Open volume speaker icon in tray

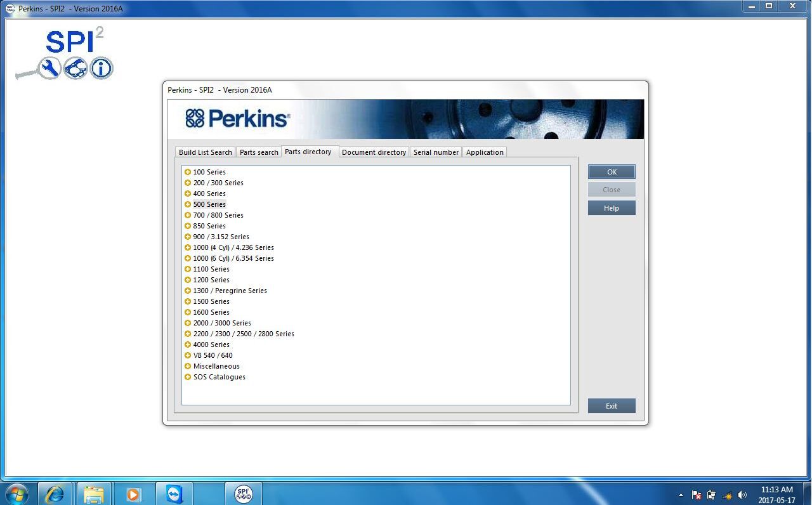point(742,495)
